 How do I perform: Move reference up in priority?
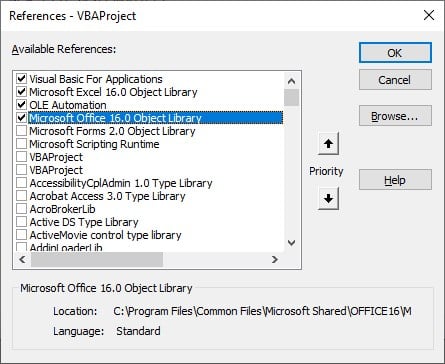[x=328, y=144]
